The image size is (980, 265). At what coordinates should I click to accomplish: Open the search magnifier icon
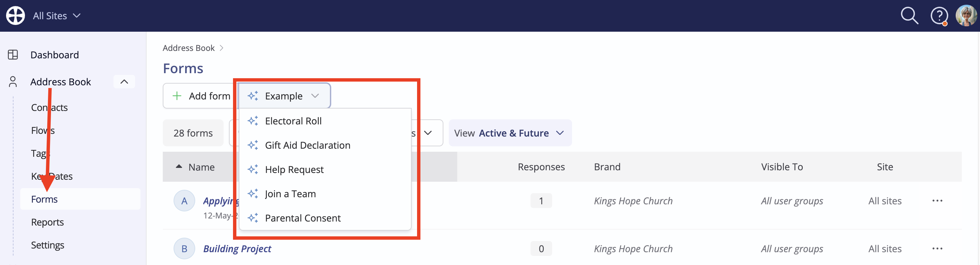coord(910,16)
